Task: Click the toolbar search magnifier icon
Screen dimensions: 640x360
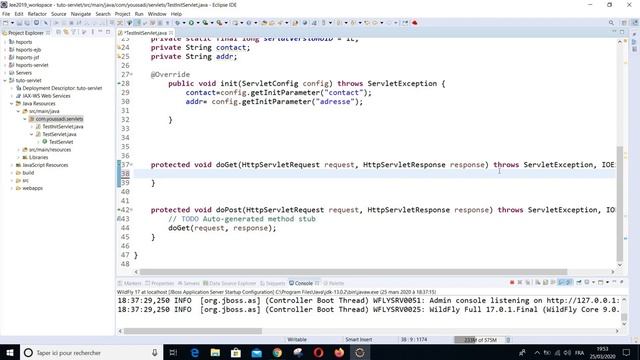Action: [x=611, y=23]
